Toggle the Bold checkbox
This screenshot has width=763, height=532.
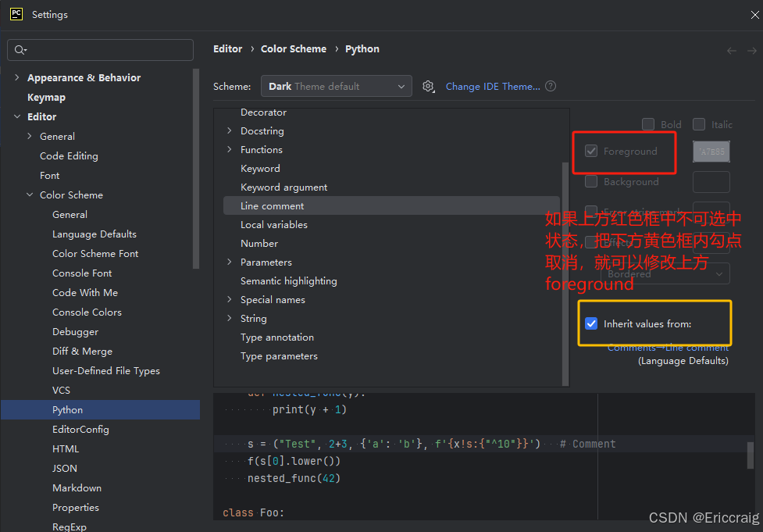648,125
